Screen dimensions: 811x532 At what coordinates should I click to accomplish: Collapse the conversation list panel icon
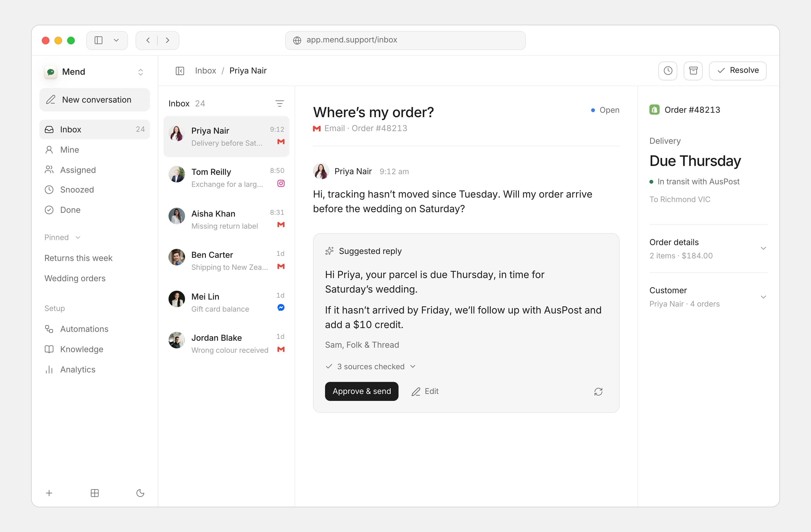180,71
